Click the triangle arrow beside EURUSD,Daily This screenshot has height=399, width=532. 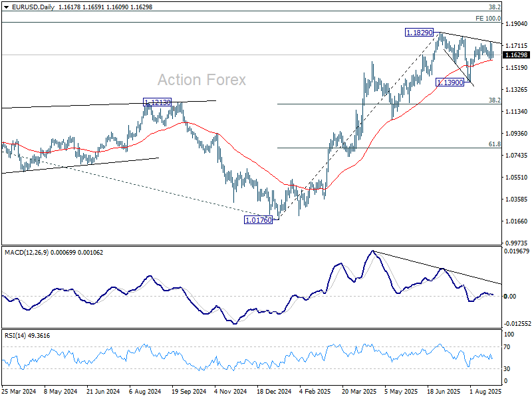point(6,7)
